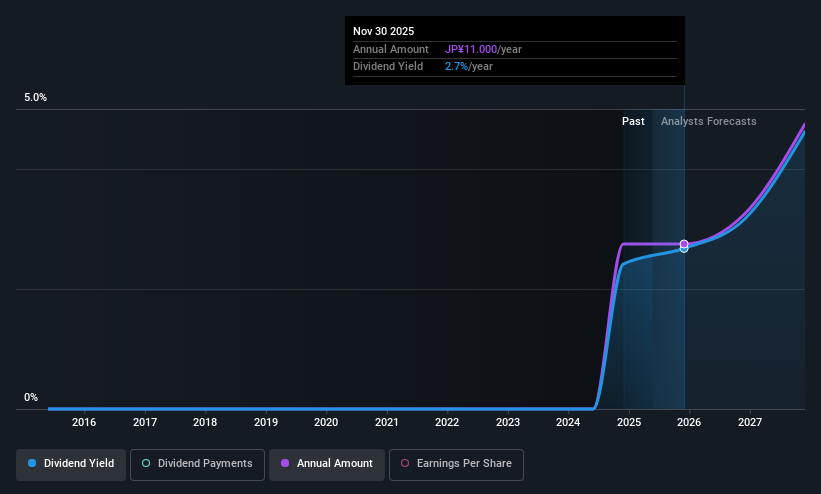Click the Past region label
The width and height of the screenshot is (821, 494).
[633, 122]
